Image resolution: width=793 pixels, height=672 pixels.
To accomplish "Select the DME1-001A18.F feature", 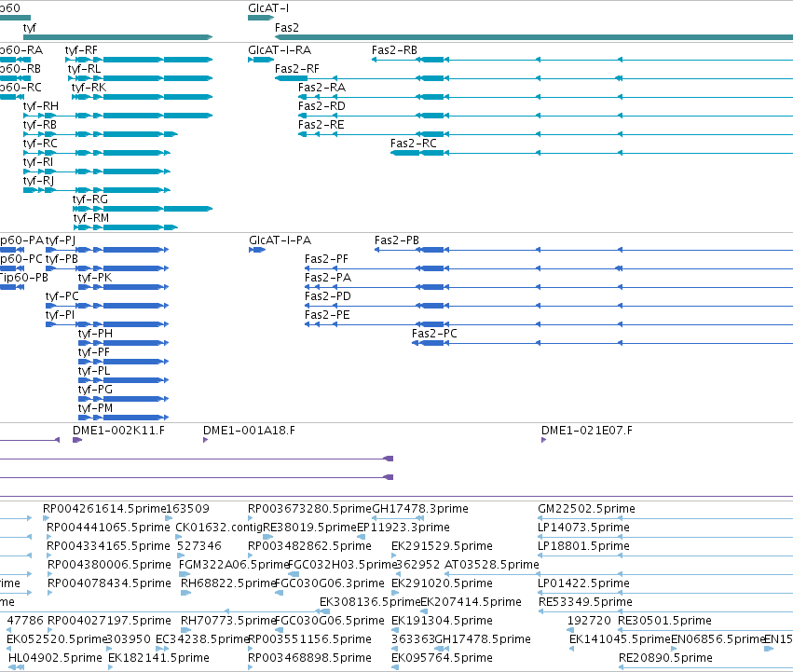I will (205, 440).
